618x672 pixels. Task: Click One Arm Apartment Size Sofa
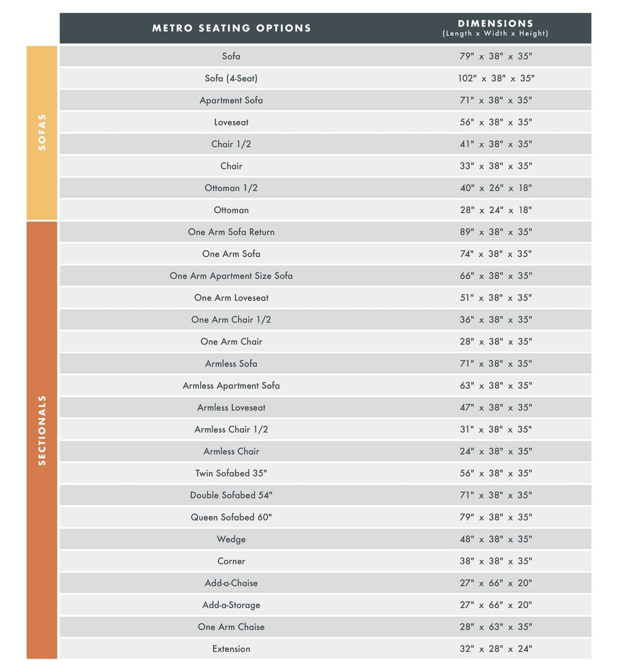click(231, 276)
